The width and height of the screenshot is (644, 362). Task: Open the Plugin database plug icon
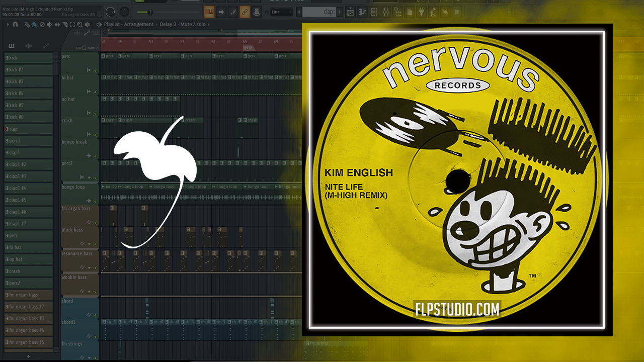coord(421,12)
